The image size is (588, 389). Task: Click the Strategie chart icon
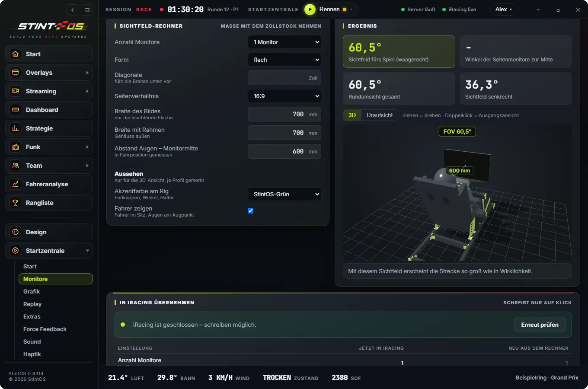(x=16, y=128)
